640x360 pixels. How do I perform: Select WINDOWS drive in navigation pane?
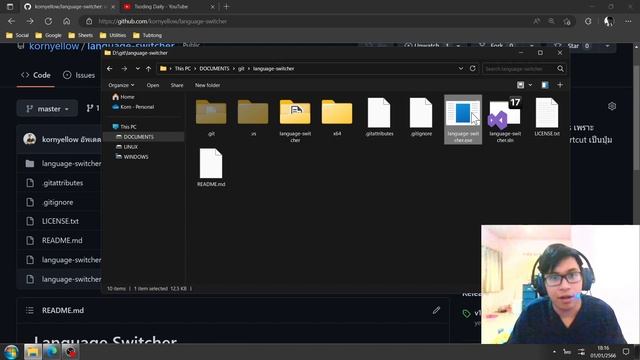coord(132,157)
